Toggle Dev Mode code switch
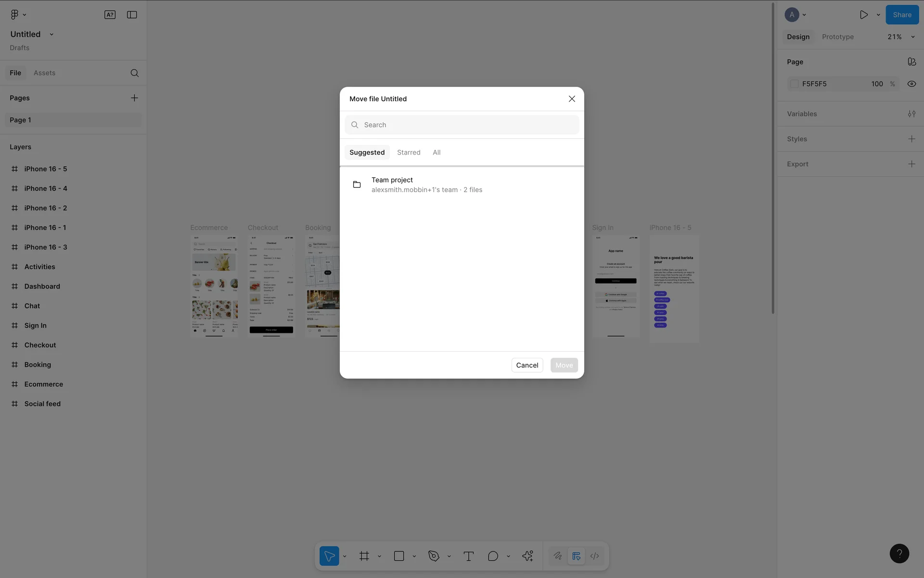The height and width of the screenshot is (578, 924). [595, 556]
